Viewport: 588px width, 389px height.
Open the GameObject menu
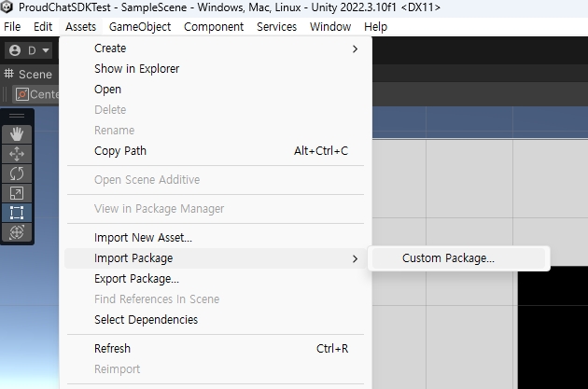coord(140,27)
